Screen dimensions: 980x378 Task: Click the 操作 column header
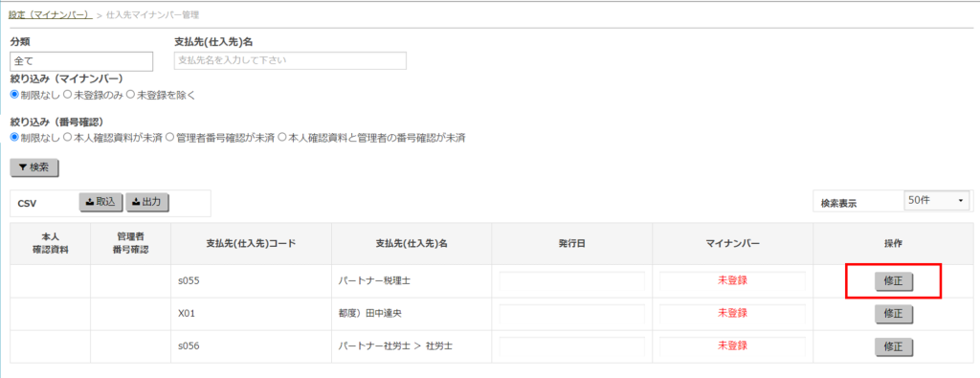tap(893, 244)
